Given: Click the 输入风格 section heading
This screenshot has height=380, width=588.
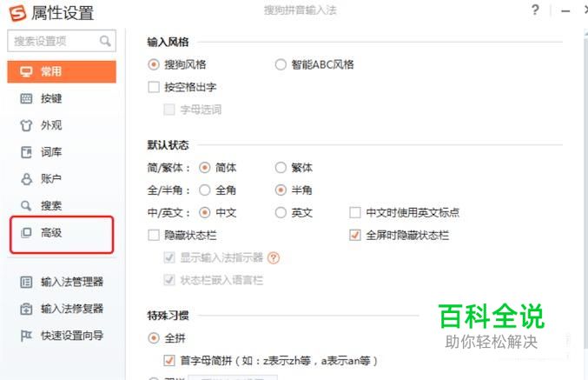Looking at the screenshot, I should [168, 42].
